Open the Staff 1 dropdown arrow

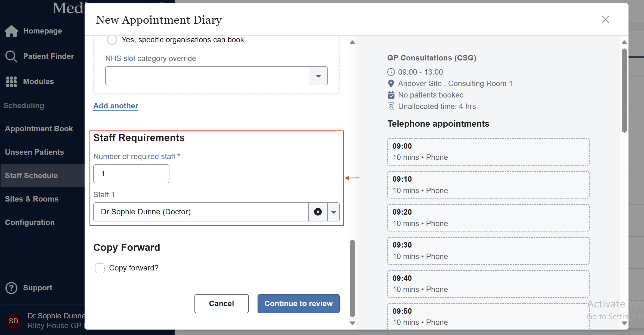pos(333,212)
